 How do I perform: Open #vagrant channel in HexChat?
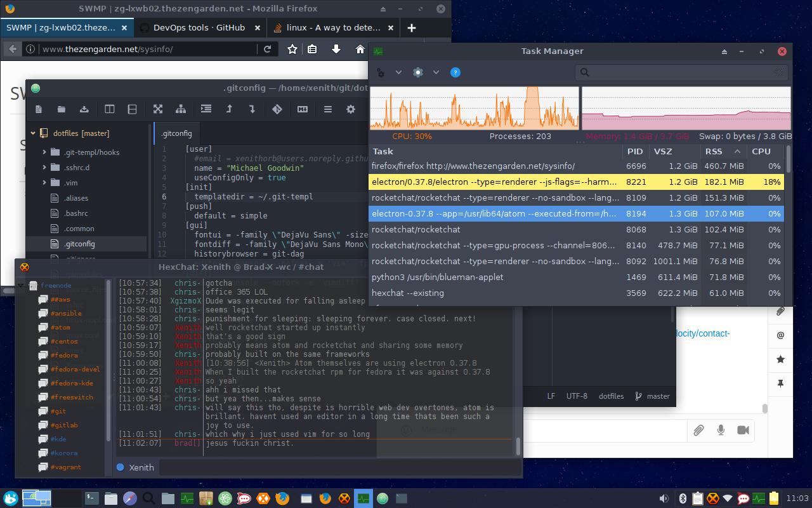(x=66, y=467)
